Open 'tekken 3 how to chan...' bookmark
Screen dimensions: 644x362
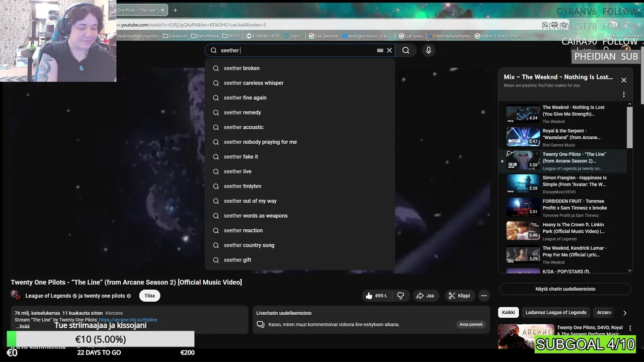coord(499,36)
